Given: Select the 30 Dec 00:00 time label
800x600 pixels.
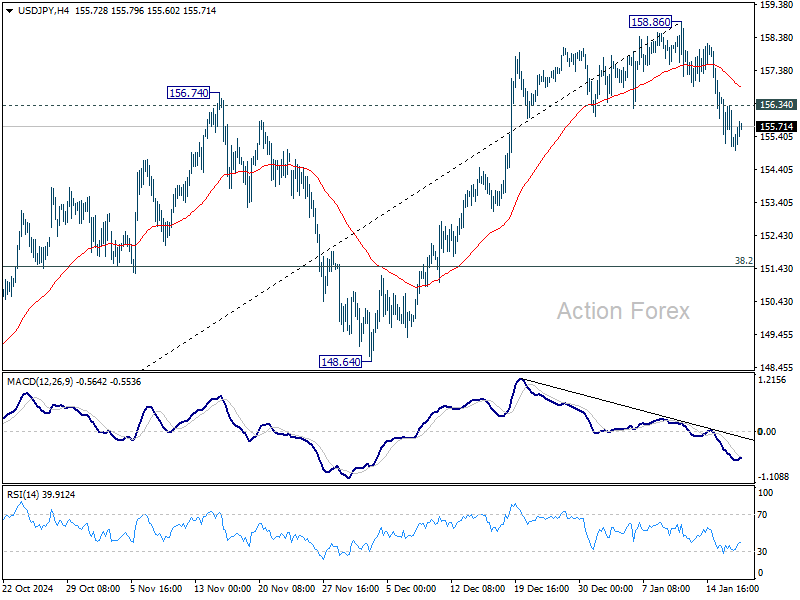Looking at the screenshot, I should click(x=606, y=588).
